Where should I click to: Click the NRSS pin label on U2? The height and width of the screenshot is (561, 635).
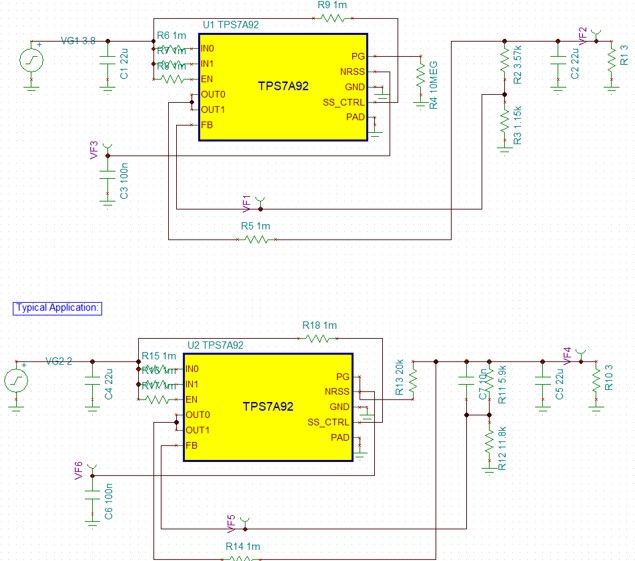click(337, 392)
